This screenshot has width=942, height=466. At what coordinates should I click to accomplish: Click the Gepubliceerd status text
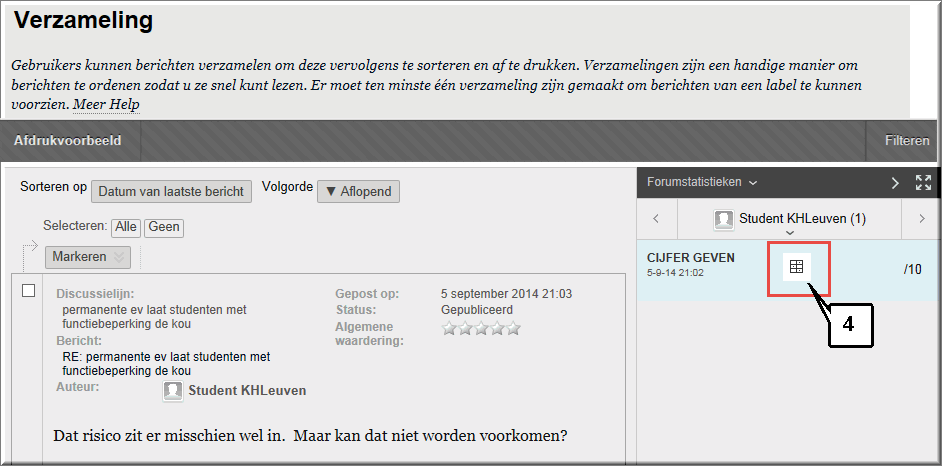pyautogui.click(x=477, y=310)
